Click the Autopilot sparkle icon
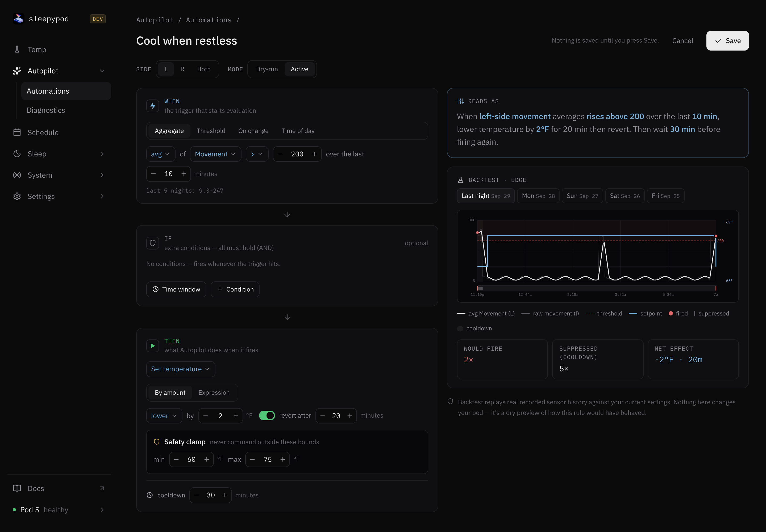The width and height of the screenshot is (766, 532). pyautogui.click(x=17, y=71)
